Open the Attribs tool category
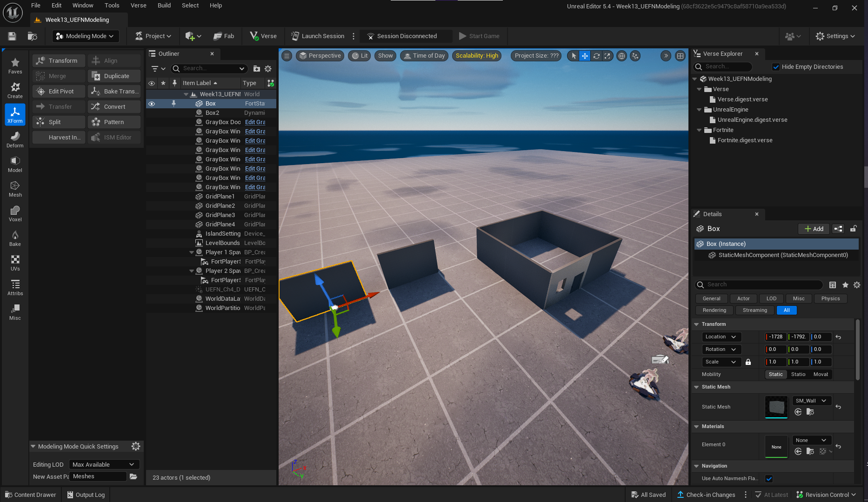The width and height of the screenshot is (868, 502). [x=15, y=287]
